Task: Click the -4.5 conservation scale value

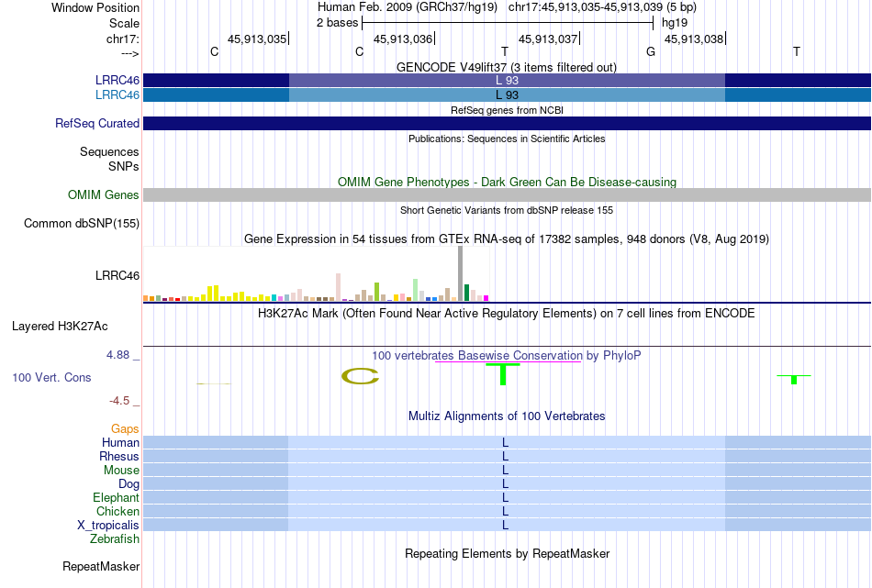Action: [119, 401]
